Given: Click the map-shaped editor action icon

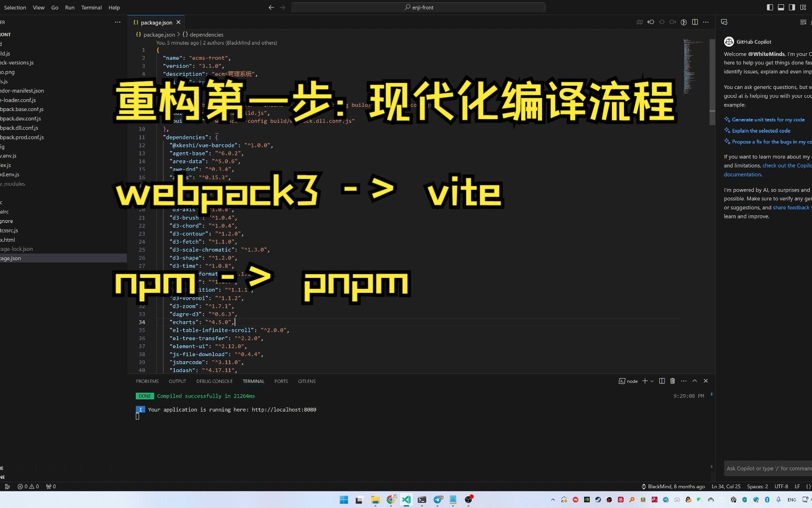Looking at the screenshot, I should tap(640, 22).
